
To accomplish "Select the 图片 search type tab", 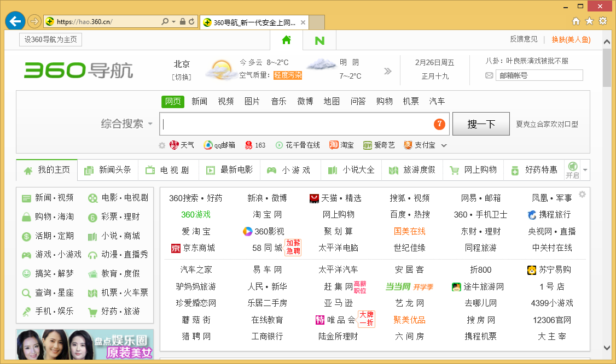I will click(252, 101).
